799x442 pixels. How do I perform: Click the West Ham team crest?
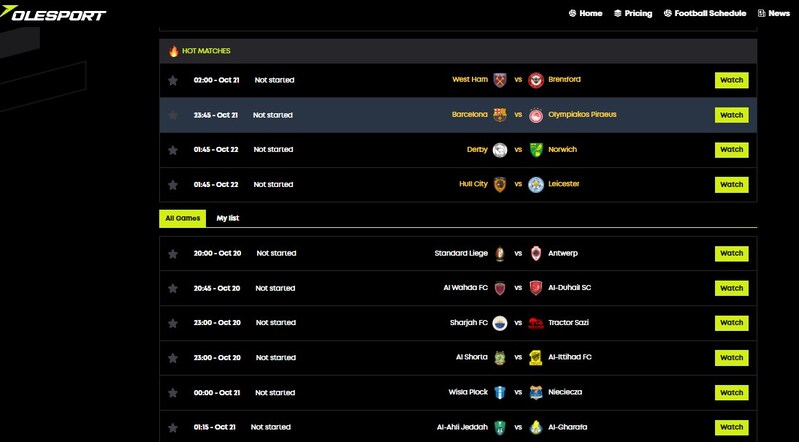point(500,80)
